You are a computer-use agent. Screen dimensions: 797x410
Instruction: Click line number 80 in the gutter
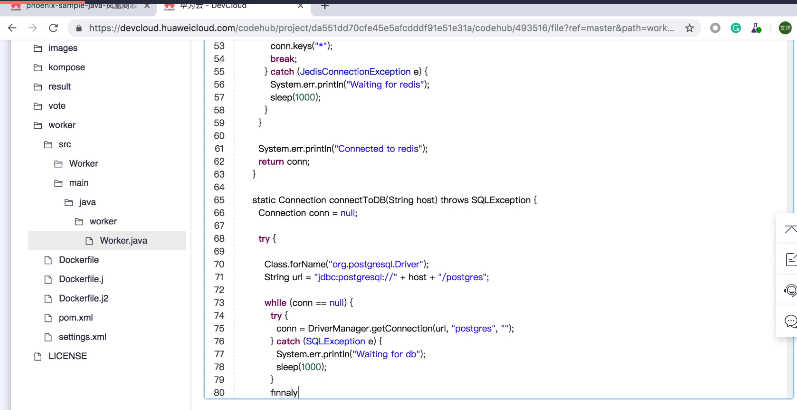219,392
